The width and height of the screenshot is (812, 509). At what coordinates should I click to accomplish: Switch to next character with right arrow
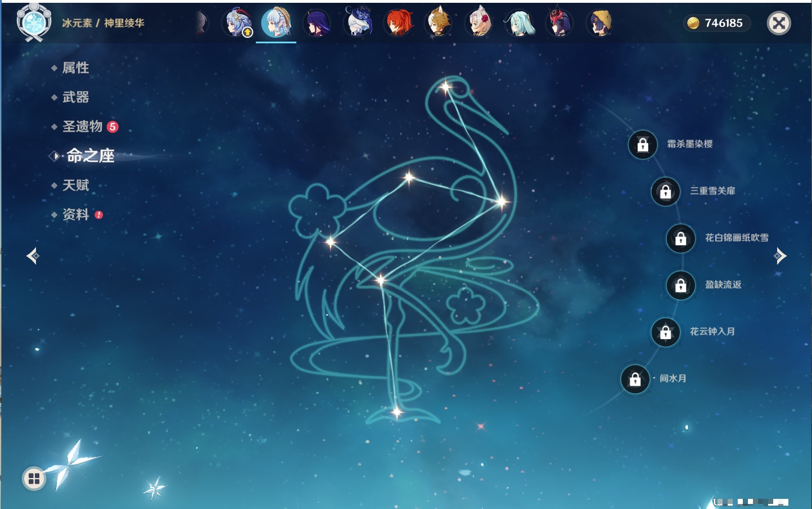click(780, 256)
